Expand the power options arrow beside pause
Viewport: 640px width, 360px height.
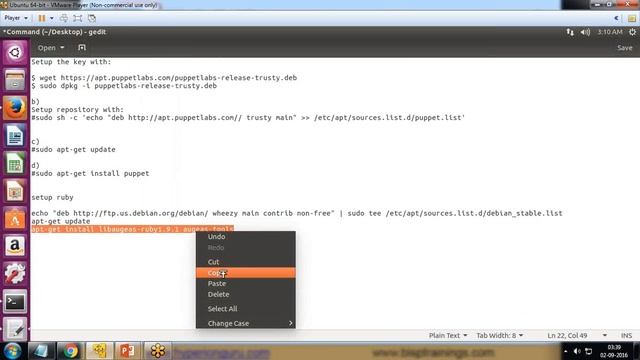tap(51, 18)
